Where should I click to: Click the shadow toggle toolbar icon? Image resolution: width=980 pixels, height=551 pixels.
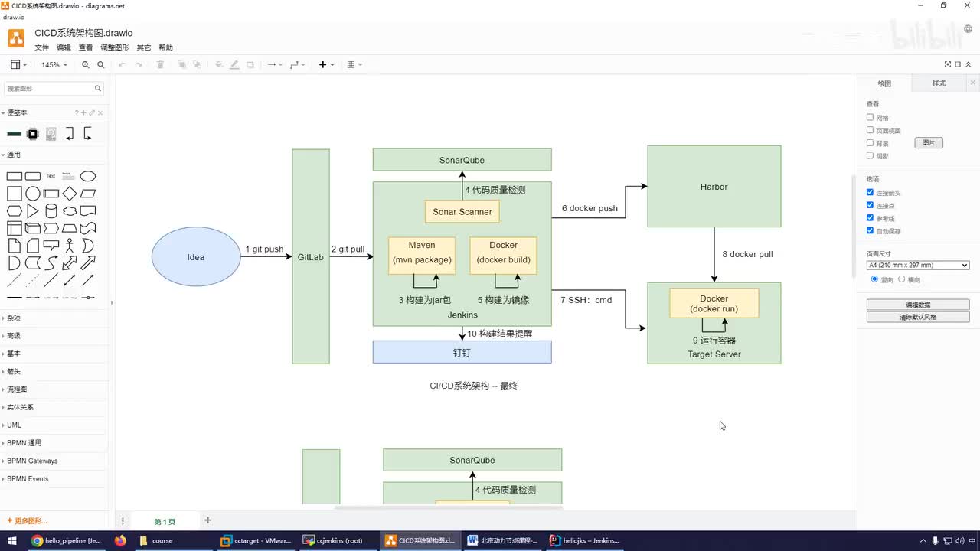[x=250, y=65]
